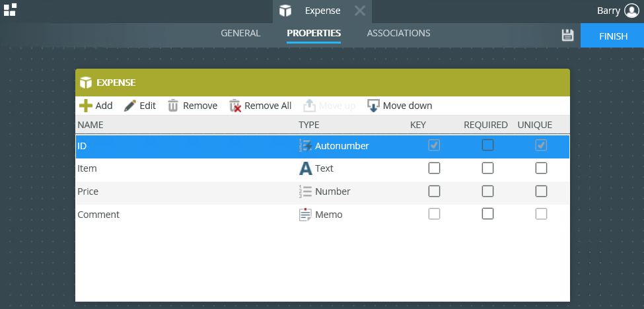The height and width of the screenshot is (309, 644).
Task: Click the Expense cube icon in tab
Action: [285, 11]
